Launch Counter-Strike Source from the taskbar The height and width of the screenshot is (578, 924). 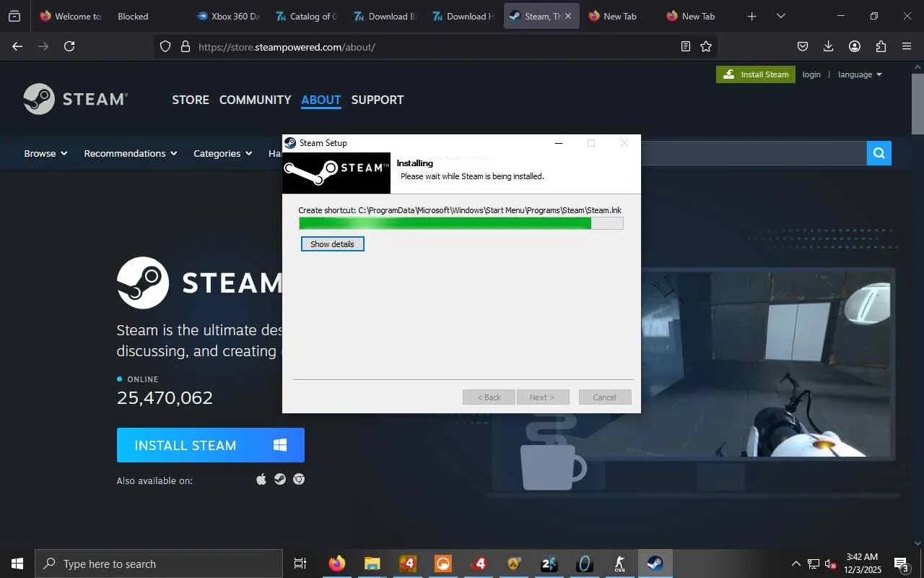620,564
